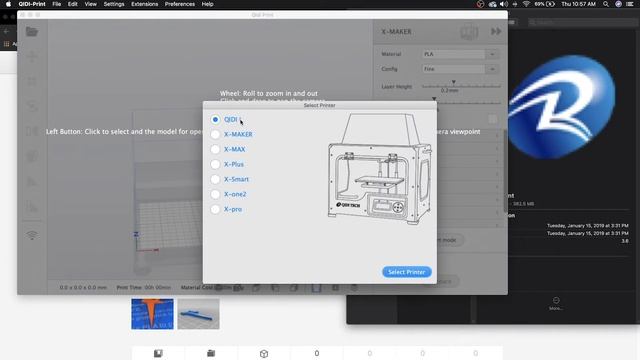Click the volume icon in menu bar
The height and width of the screenshot is (360, 640).
504,4
